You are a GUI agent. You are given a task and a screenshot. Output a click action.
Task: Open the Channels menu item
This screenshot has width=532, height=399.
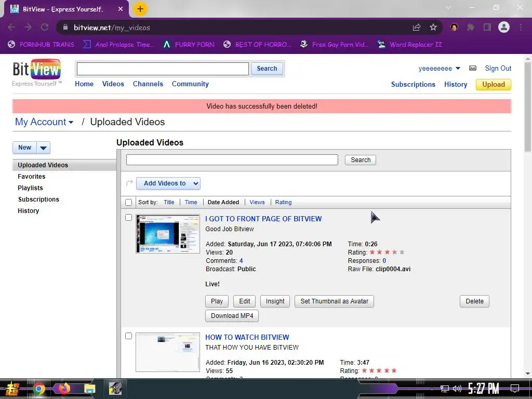[x=148, y=84]
